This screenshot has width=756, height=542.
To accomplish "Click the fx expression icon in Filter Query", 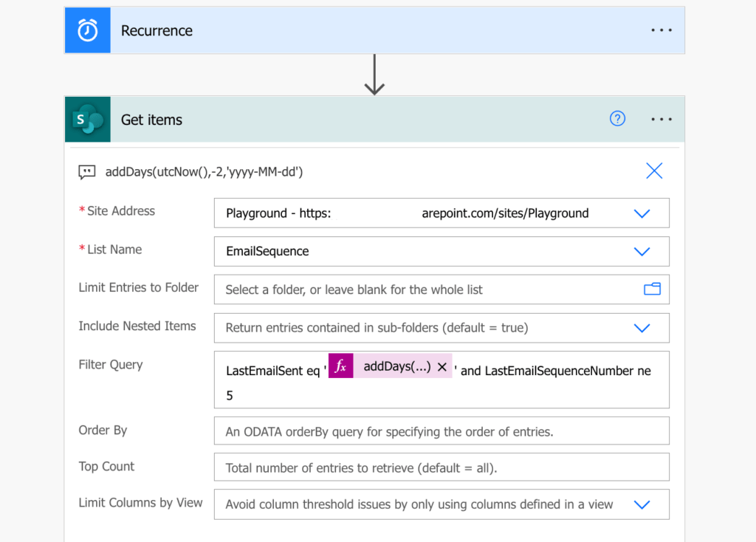I will [340, 366].
